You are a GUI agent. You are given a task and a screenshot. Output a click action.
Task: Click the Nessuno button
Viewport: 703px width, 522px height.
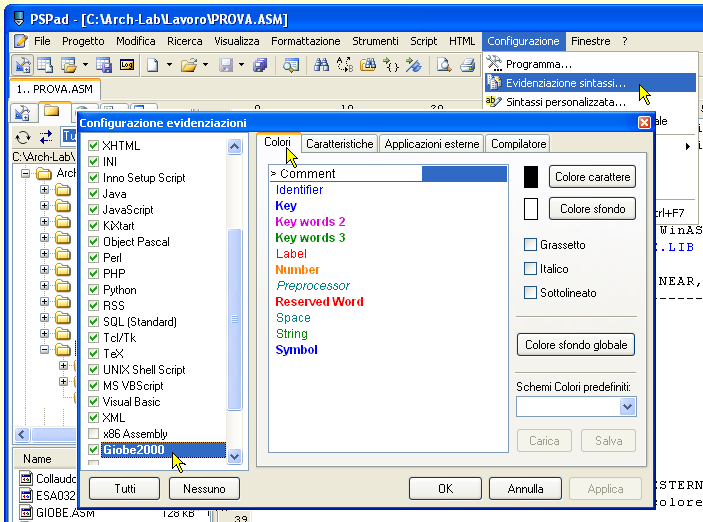204,488
